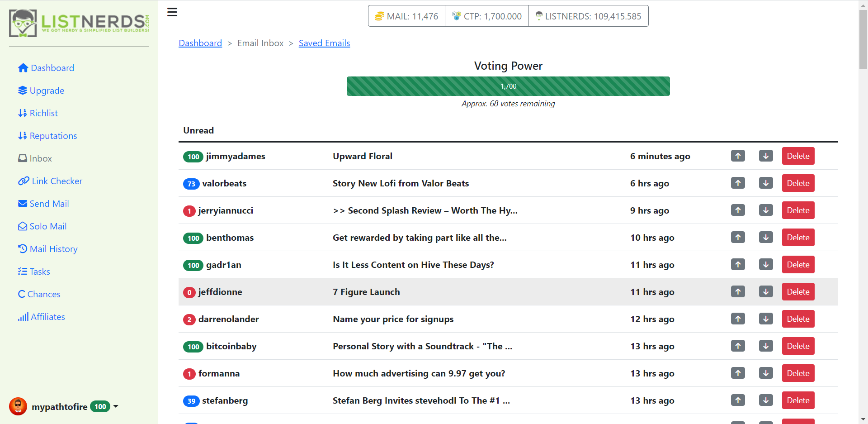Click the MAIL balance indicator

(407, 16)
